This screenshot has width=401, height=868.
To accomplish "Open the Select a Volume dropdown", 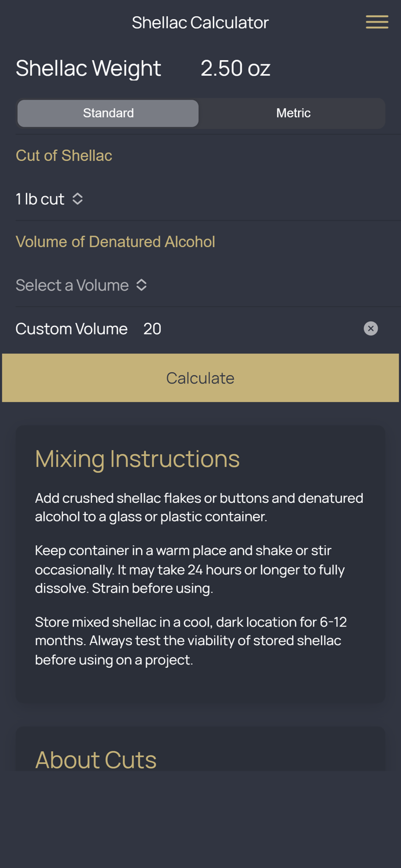I will click(x=82, y=285).
